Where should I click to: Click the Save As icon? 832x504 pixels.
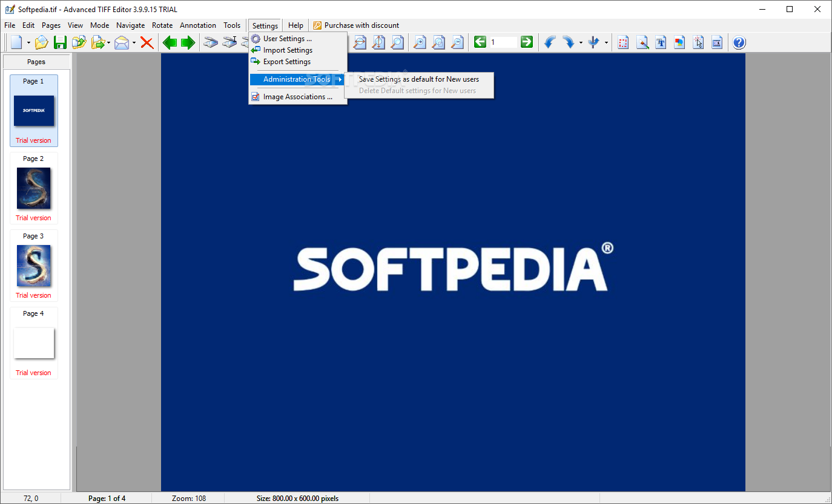point(79,42)
